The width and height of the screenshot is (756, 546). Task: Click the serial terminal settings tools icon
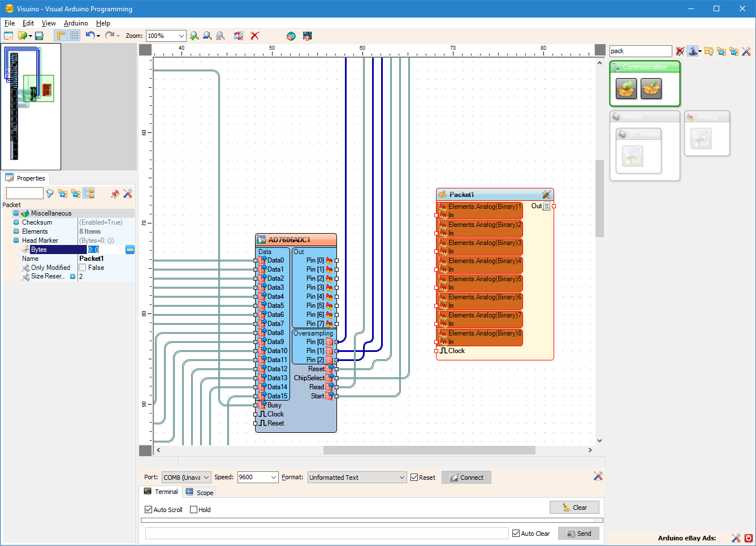[598, 476]
